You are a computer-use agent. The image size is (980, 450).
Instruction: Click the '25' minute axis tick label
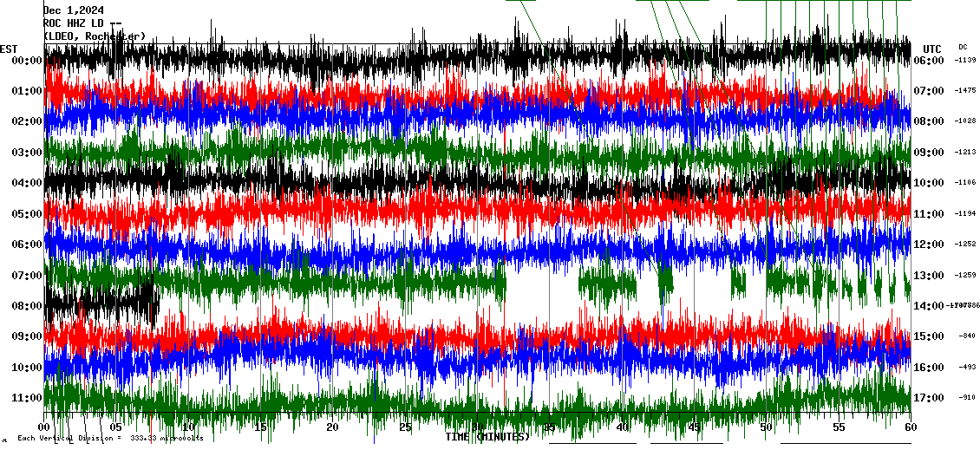click(405, 427)
